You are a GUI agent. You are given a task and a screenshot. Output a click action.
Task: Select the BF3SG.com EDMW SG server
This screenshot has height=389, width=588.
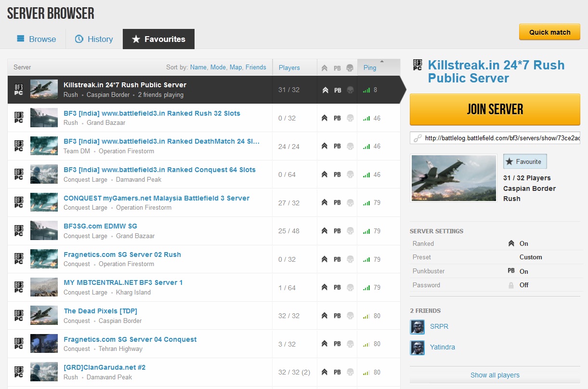(x=204, y=231)
